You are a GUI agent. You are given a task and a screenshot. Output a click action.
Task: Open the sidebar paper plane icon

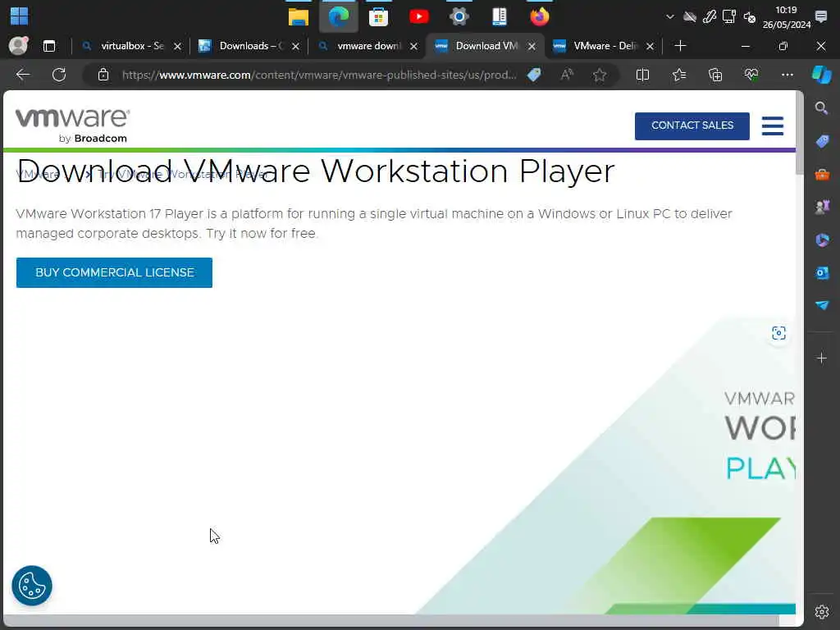(822, 305)
